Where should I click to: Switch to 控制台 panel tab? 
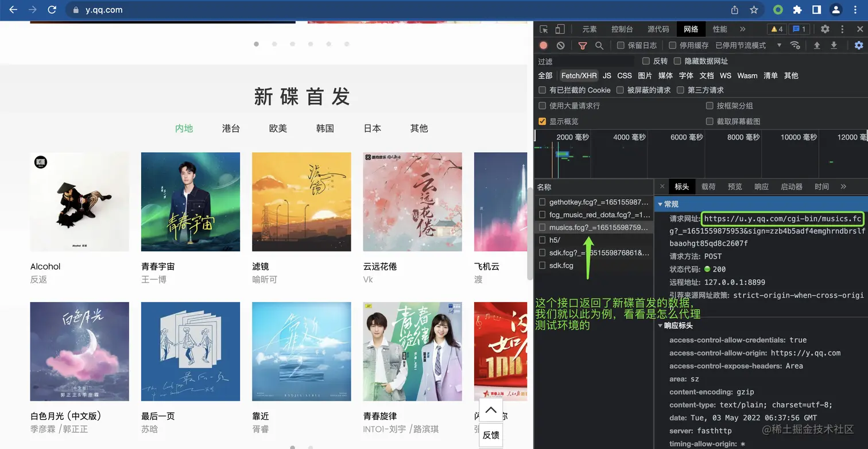pos(622,29)
